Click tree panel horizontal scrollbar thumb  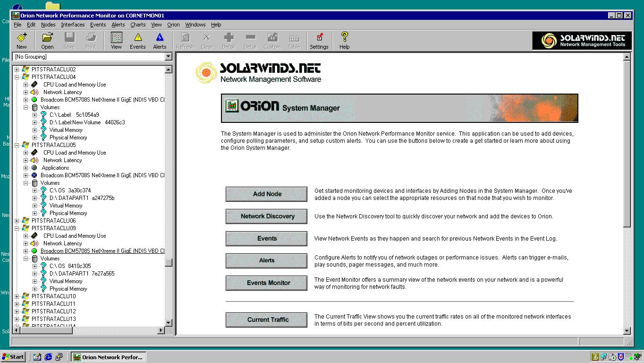[46, 330]
